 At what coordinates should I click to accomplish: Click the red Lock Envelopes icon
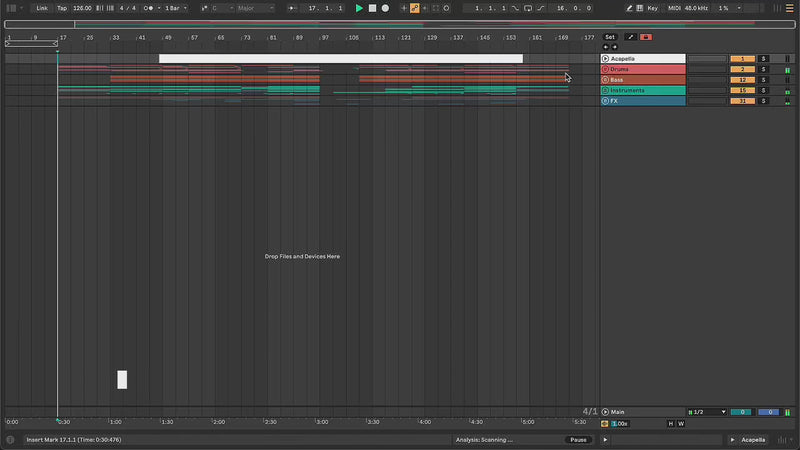tap(645, 37)
